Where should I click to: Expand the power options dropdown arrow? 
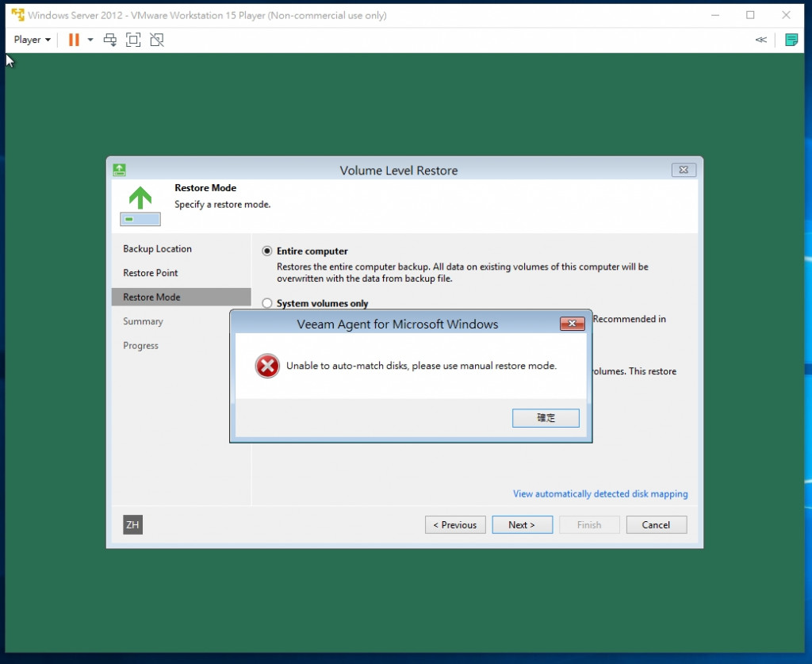tap(90, 40)
